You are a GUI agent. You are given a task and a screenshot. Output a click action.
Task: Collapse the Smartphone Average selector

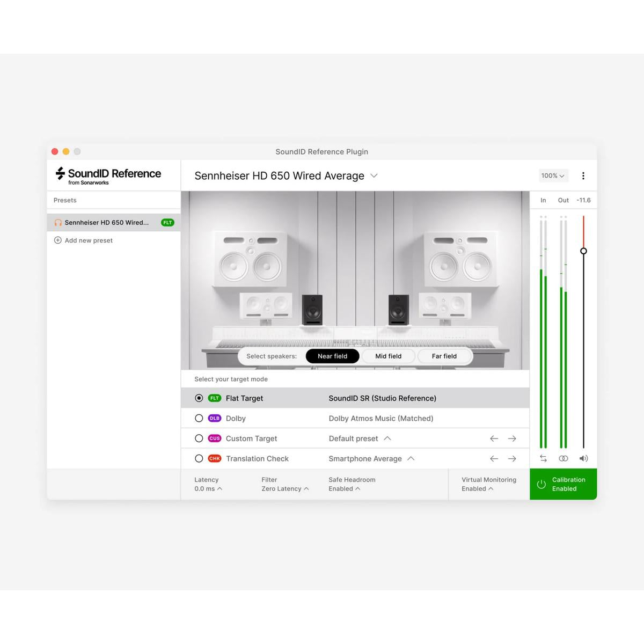tap(411, 458)
